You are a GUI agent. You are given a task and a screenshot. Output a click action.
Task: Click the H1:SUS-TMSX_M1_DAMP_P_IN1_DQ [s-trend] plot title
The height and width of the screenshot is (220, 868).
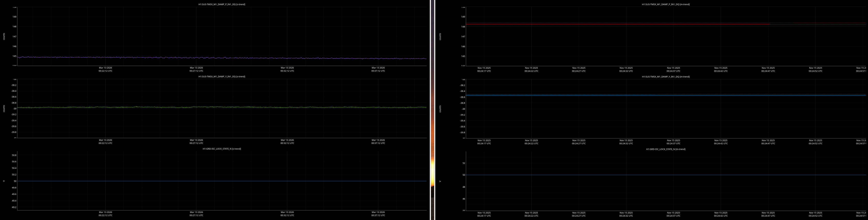(221, 4)
